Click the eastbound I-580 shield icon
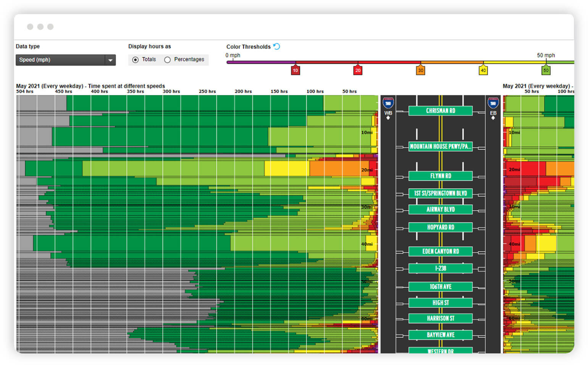Image resolution: width=588 pixels, height=365 pixels. pyautogui.click(x=493, y=103)
